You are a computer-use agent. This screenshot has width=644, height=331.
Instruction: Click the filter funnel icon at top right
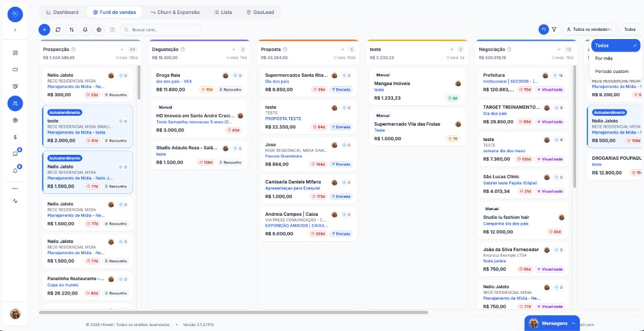554,29
